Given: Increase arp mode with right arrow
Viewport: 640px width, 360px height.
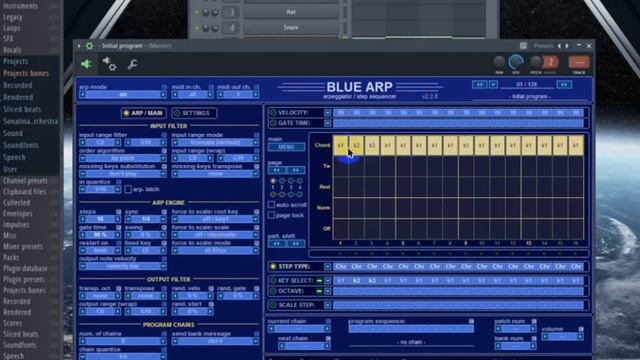Looking at the screenshot, I should click(x=163, y=95).
